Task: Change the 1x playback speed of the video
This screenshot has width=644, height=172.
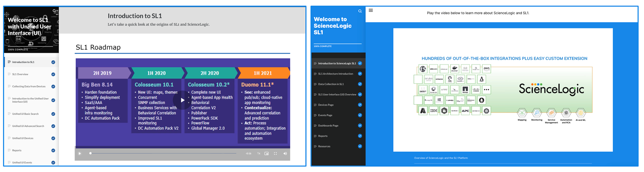Action: point(259,154)
